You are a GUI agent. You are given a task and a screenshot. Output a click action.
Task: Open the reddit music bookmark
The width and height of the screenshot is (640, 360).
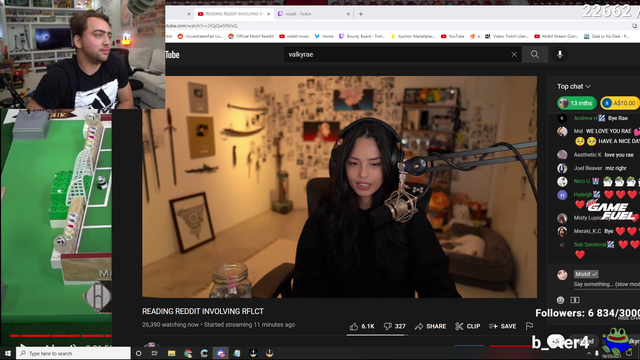(x=294, y=36)
